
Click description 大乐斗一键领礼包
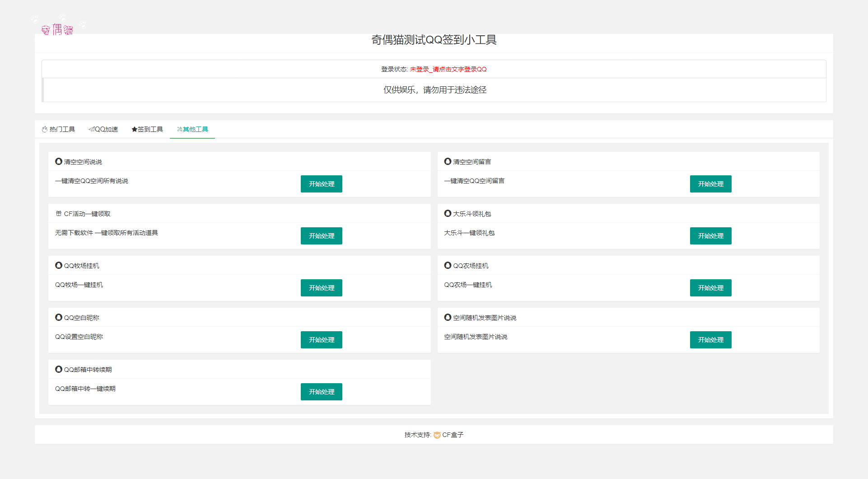click(x=469, y=233)
